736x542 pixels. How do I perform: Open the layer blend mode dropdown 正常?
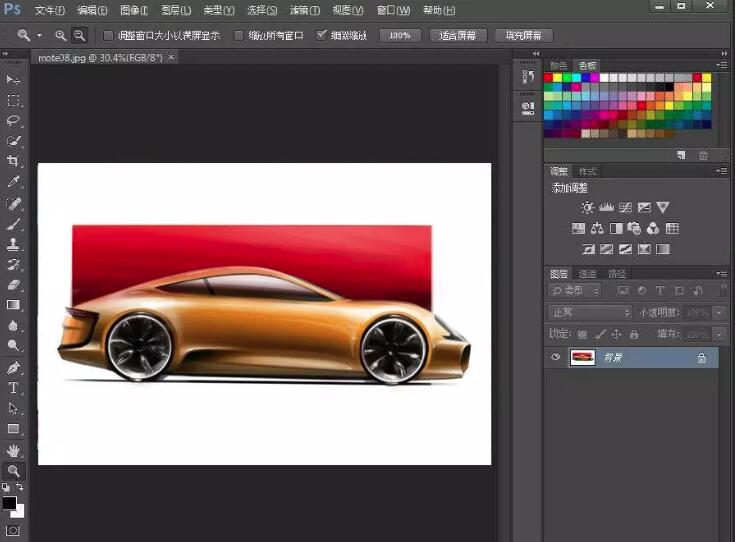(x=590, y=313)
